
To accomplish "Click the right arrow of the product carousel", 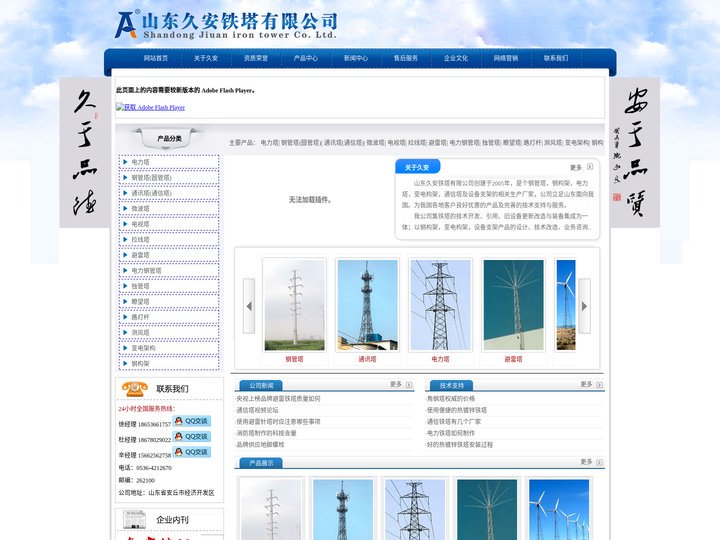I will pos(584,306).
